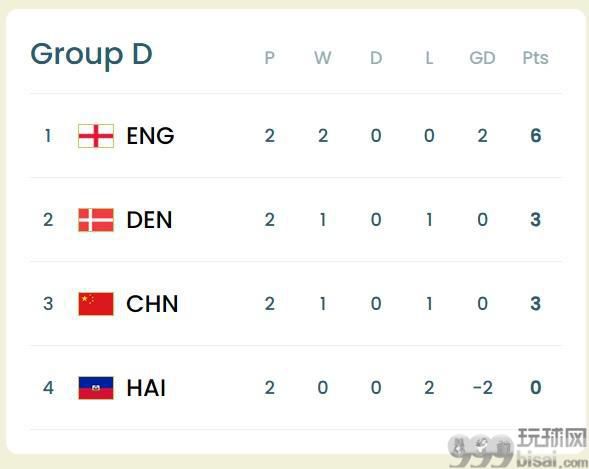Click the Haiti flag icon
589x469 pixels.
click(96, 388)
